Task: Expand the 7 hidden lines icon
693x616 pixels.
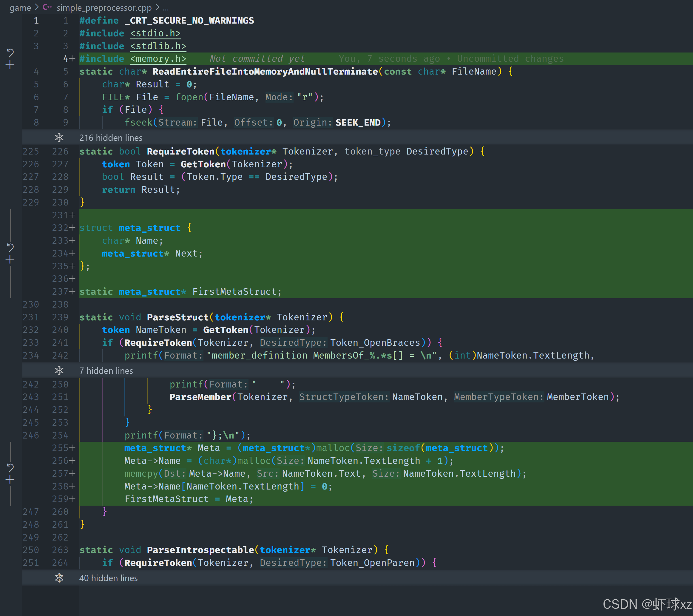Action: click(x=59, y=370)
